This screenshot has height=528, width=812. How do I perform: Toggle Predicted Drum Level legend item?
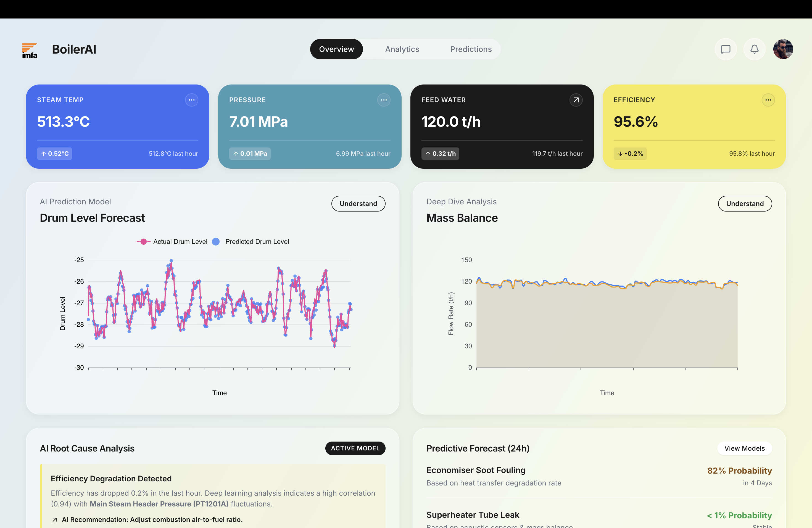[251, 241]
